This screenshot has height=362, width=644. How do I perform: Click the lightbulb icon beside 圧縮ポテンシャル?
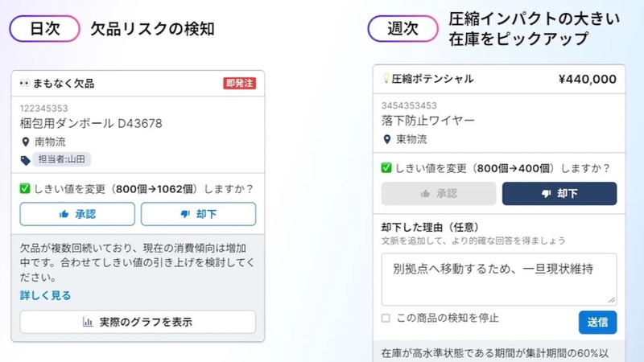(386, 78)
